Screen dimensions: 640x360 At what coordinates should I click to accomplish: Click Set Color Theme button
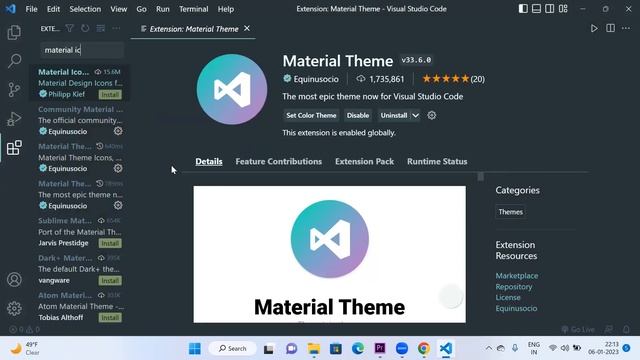pyautogui.click(x=311, y=116)
